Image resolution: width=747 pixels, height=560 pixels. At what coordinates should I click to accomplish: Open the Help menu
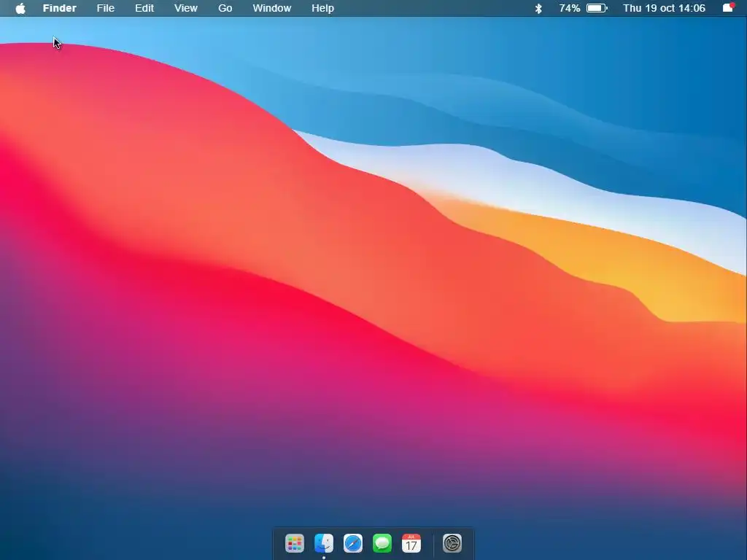(x=322, y=8)
